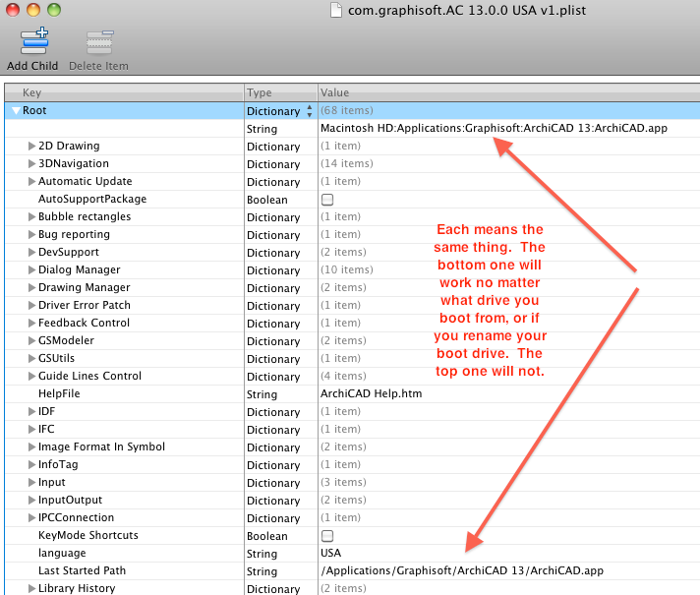Expand the Image Format In Symbol entry
Viewport: 700px width, 595px height.
(31, 446)
